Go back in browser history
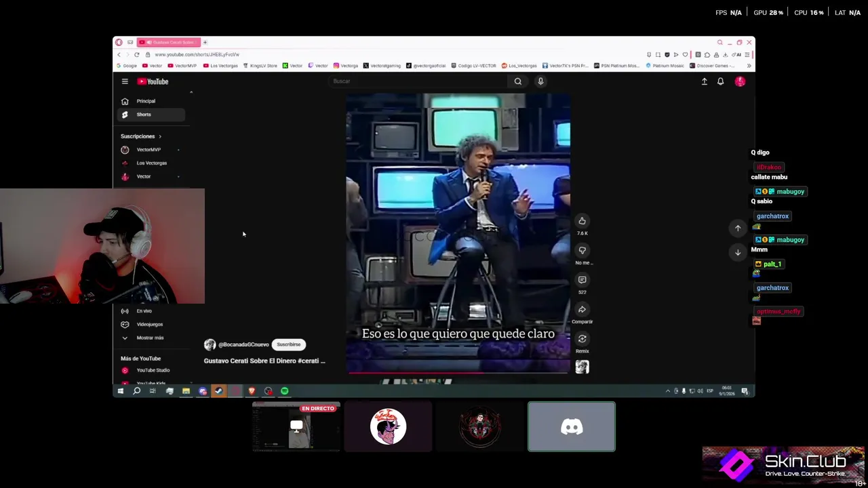 [119, 54]
